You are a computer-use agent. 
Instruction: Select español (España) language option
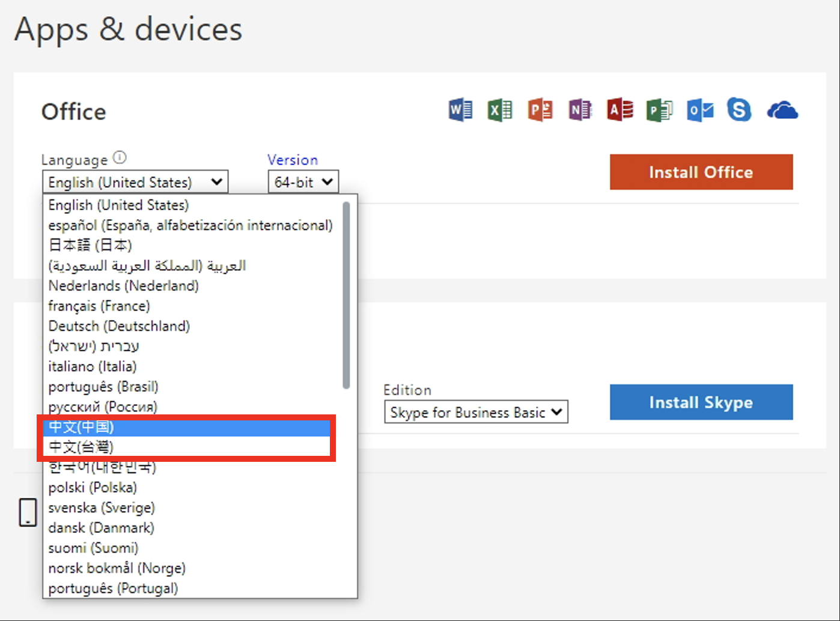pos(192,225)
